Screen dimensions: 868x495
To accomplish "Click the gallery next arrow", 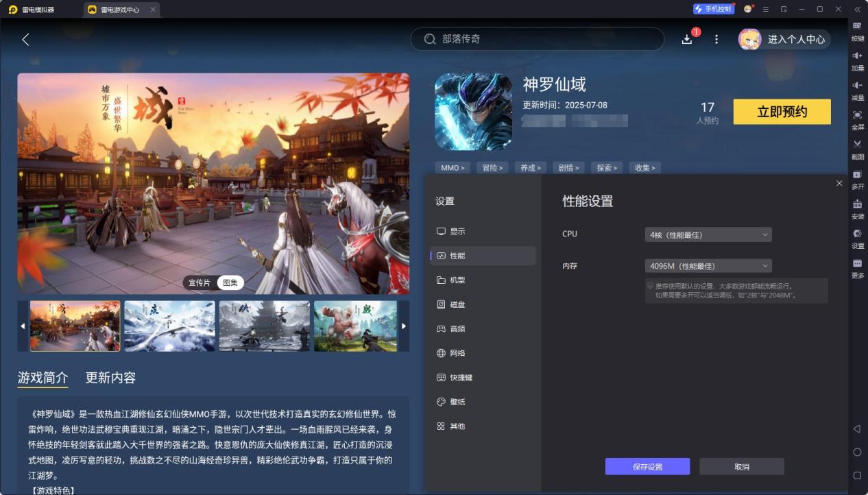I will [x=404, y=326].
